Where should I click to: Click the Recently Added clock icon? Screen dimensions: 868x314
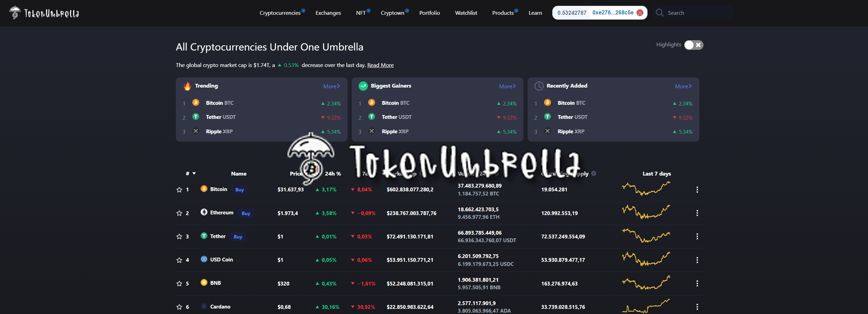(x=539, y=86)
